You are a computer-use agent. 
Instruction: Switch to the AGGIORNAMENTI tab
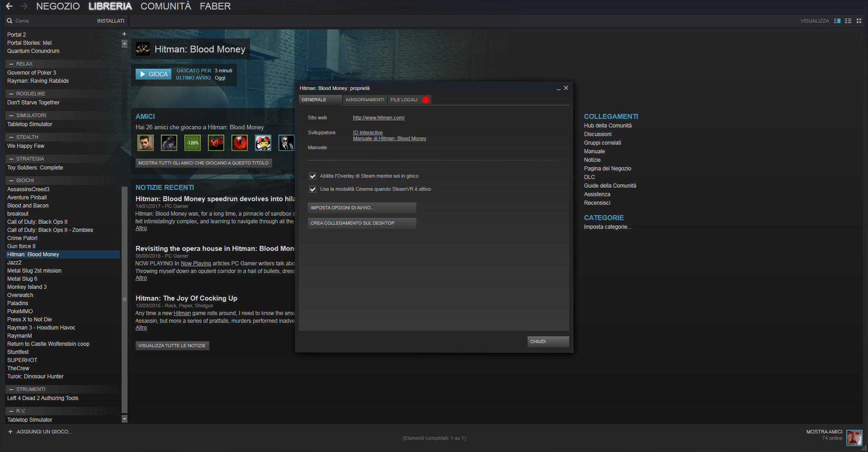[365, 100]
